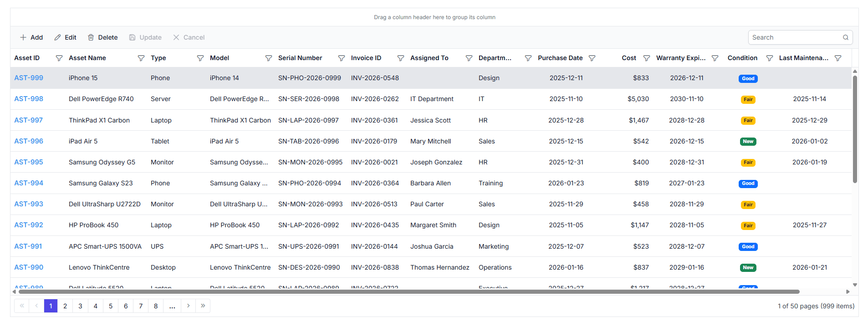This screenshot has width=868, height=327.
Task: Go to next page arrow
Action: (188, 306)
